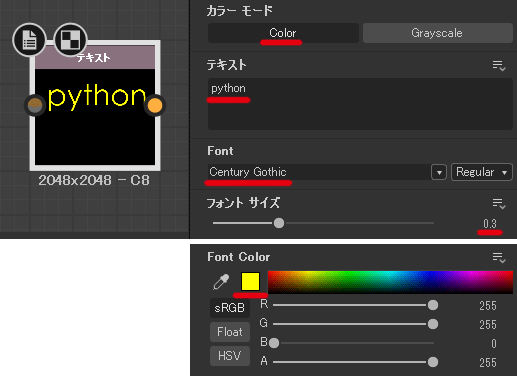Click the Century Gothic font name field
Image resolution: width=517 pixels, height=376 pixels.
[319, 172]
